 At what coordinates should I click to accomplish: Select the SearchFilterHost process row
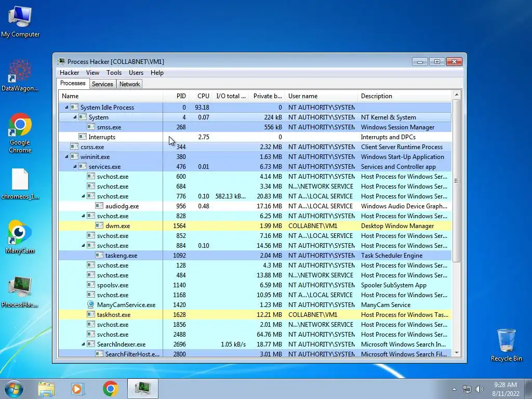point(255,353)
